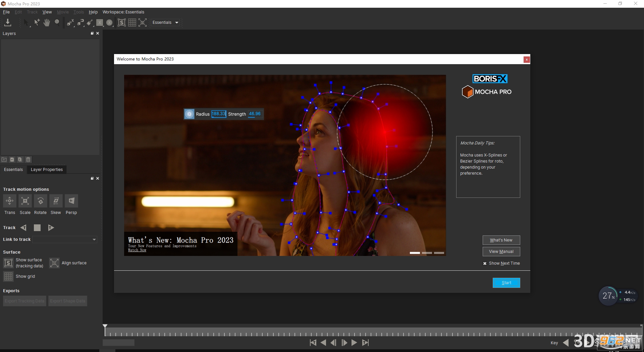Open the Workspace: Essentials menu
This screenshot has height=352, width=644.
tap(123, 12)
